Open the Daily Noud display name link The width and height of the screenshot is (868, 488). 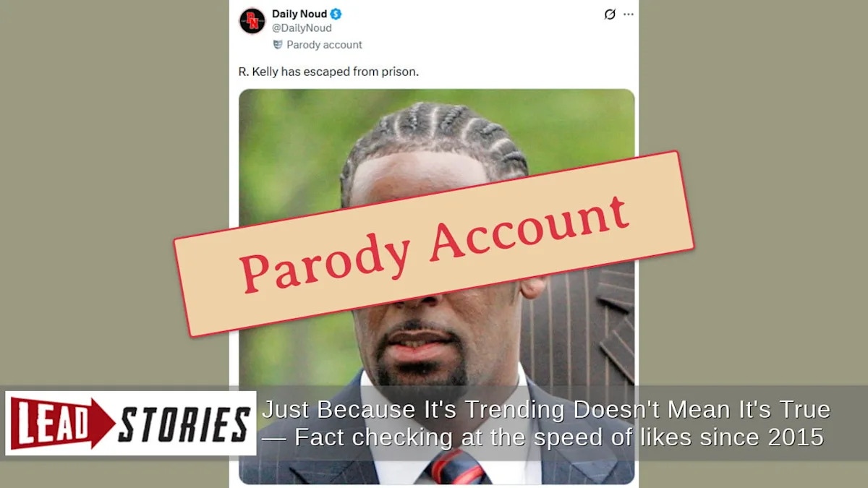299,14
